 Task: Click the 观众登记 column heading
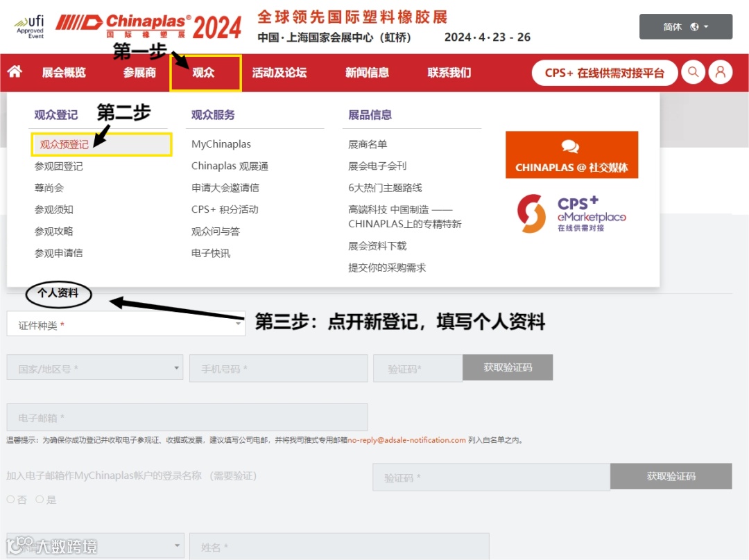coord(56,115)
